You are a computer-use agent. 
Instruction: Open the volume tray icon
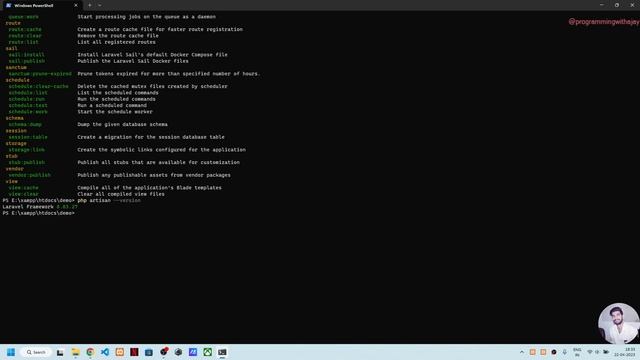(598, 352)
